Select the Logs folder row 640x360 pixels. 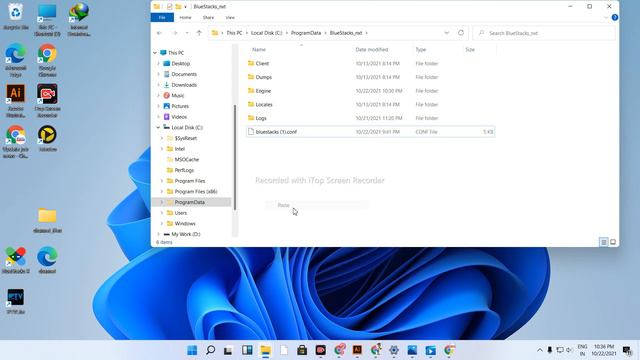click(x=371, y=118)
